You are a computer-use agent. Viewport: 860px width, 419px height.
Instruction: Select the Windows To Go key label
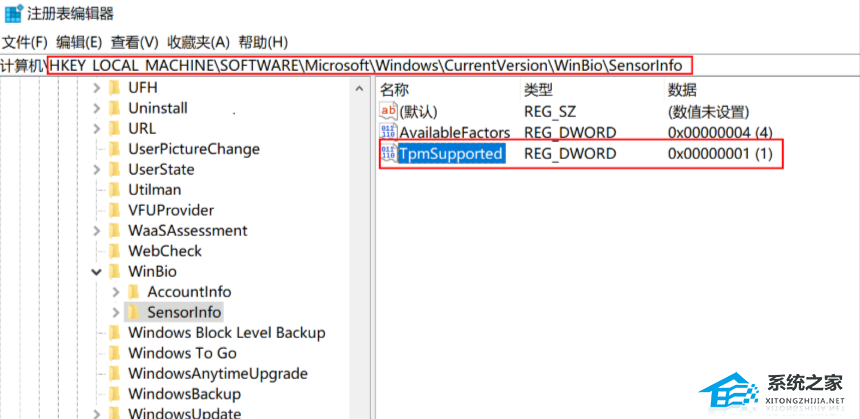tap(182, 353)
